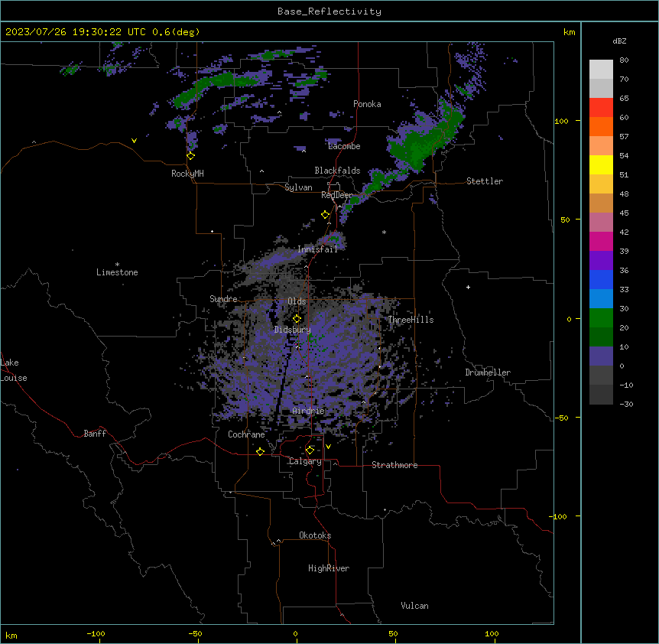Click the km unit label at bottom left
The width and height of the screenshot is (659, 644).
11,635
